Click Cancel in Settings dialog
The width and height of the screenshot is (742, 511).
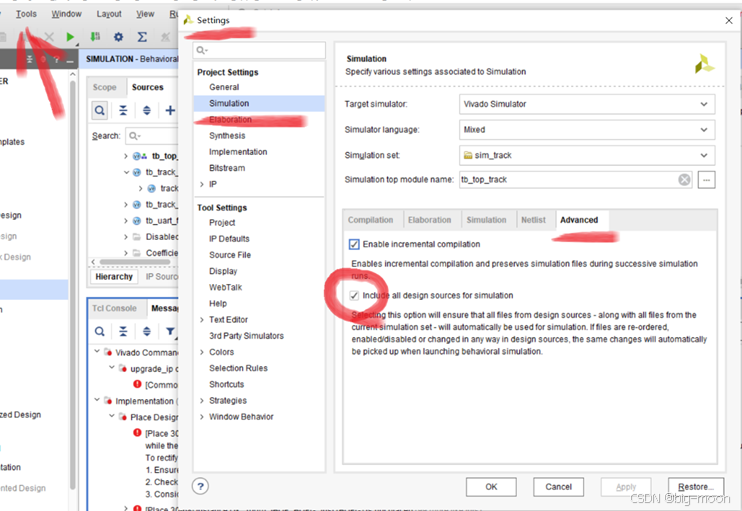click(x=558, y=487)
